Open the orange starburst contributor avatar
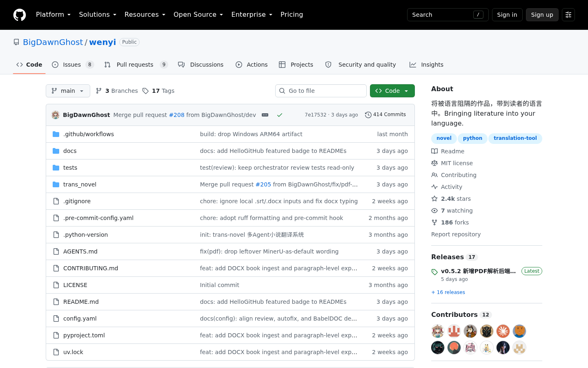 tap(503, 331)
